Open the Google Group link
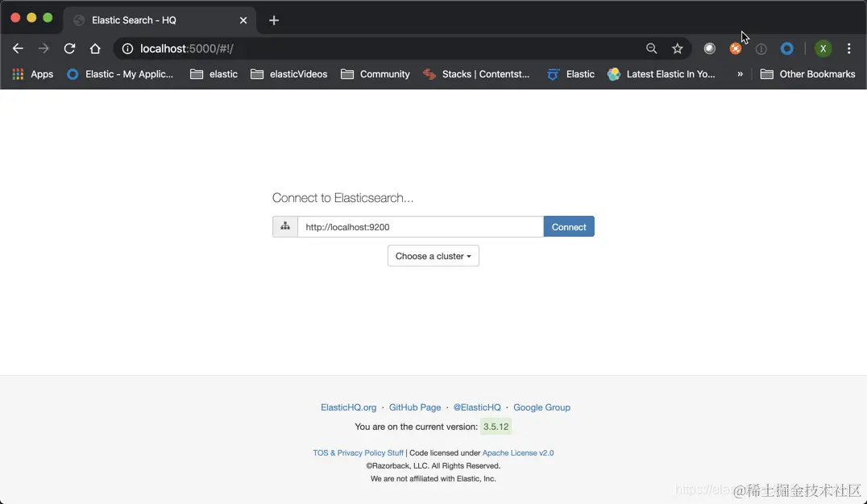Viewport: 867px width, 504px height. coord(541,407)
